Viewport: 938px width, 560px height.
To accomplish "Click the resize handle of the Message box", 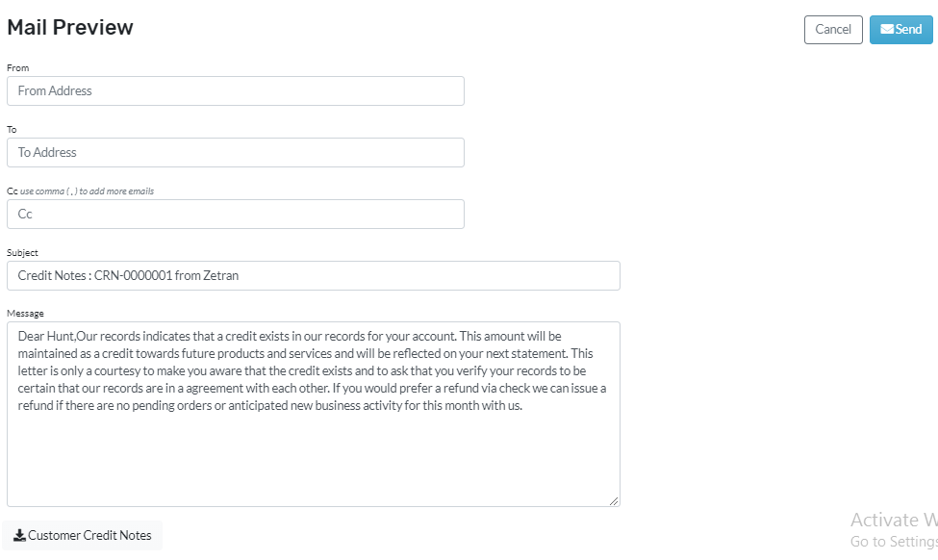I will click(x=614, y=500).
